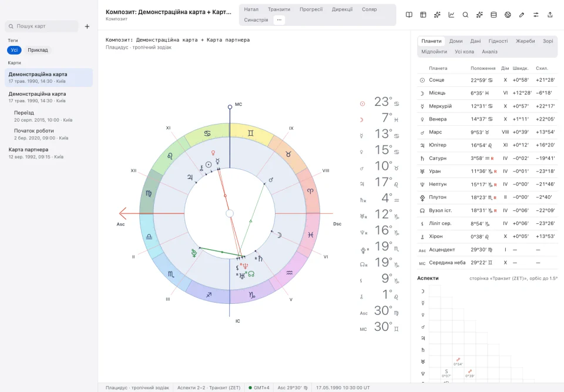The height and width of the screenshot is (392, 564).
Task: Select the pencil edit icon
Action: point(522,15)
